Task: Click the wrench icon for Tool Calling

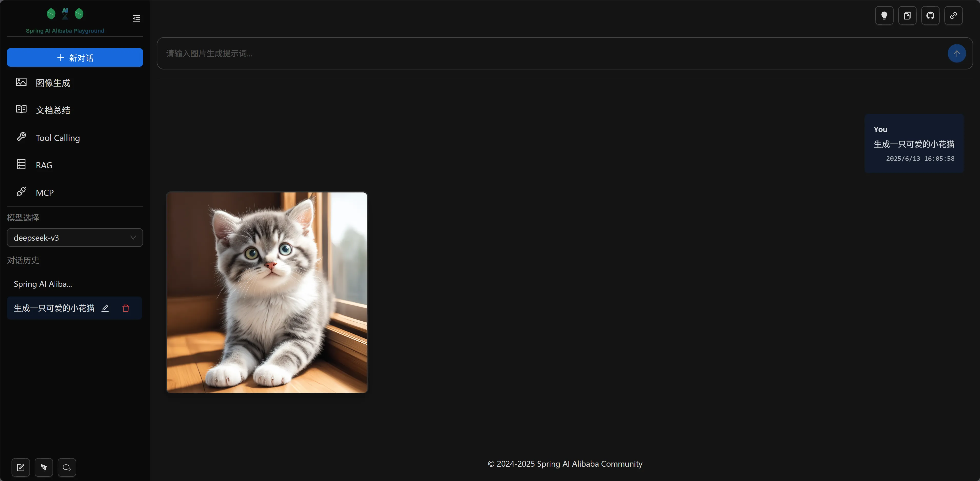Action: pyautogui.click(x=21, y=137)
